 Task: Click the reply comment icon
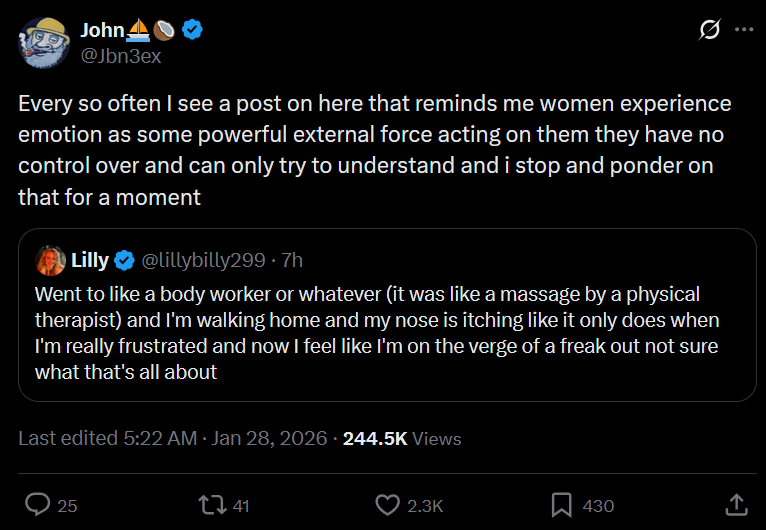coord(38,505)
